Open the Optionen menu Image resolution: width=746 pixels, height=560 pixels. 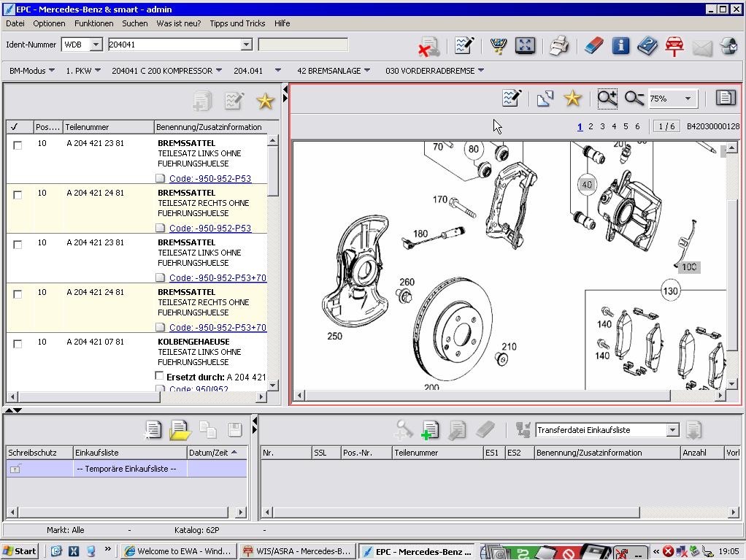click(x=49, y=23)
